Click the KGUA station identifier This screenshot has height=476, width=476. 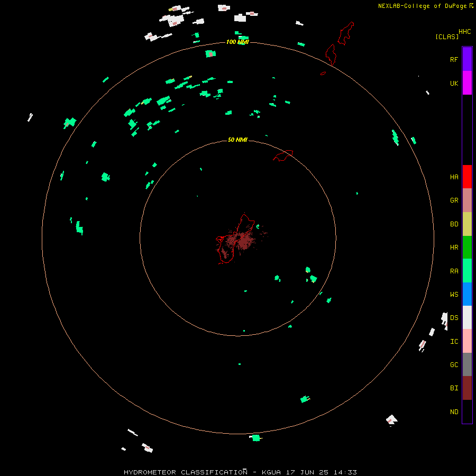[x=271, y=472]
